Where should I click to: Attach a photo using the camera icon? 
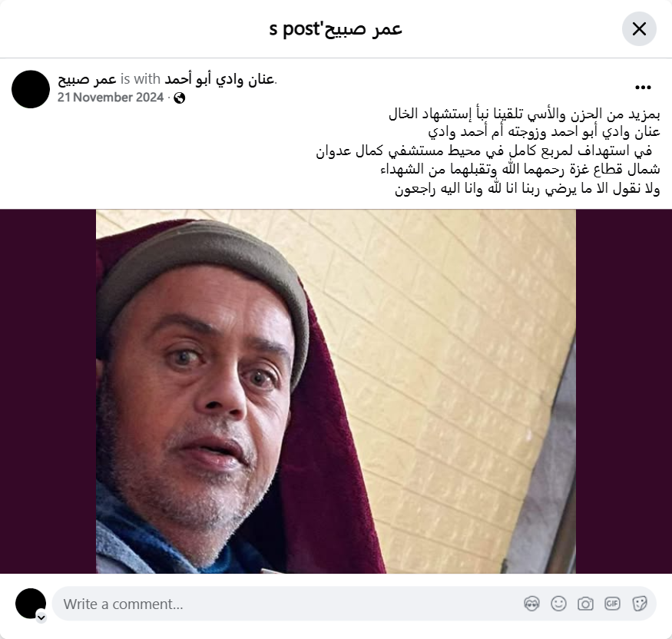coord(585,604)
